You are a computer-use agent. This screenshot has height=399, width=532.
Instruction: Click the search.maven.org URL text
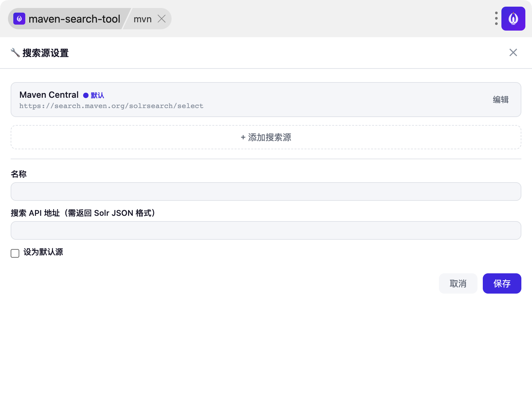click(111, 106)
